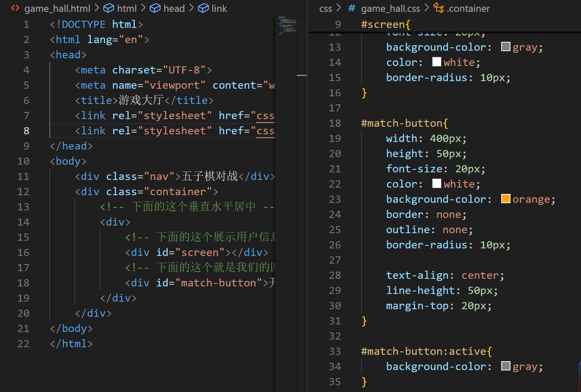The height and width of the screenshot is (392, 581).
Task: Open gray color swatch on CSS line 34
Action: click(x=506, y=366)
